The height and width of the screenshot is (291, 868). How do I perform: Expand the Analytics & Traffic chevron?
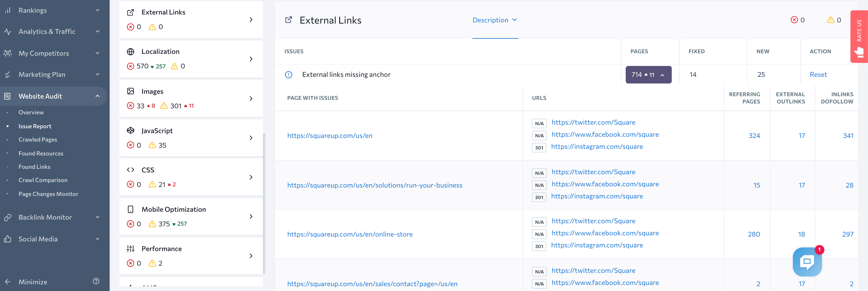98,31
